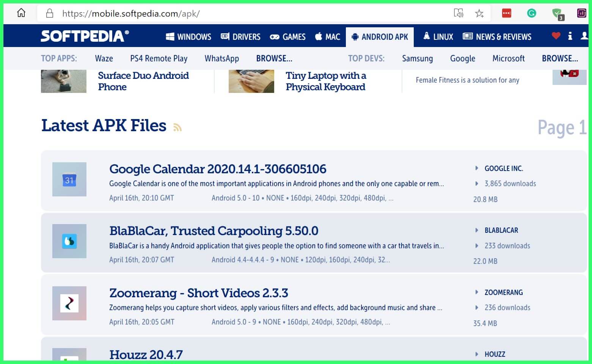Click BROWSE... next to top devs

coord(560,58)
